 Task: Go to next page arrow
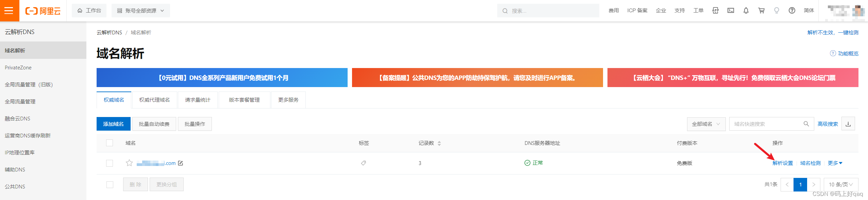[814, 184]
